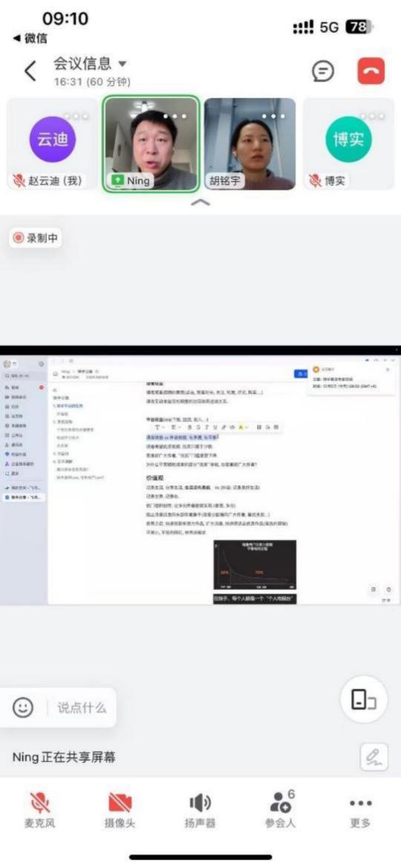Toggle the 扬声器 speaker output
Viewport: 401px width, 868px height.
point(200,810)
